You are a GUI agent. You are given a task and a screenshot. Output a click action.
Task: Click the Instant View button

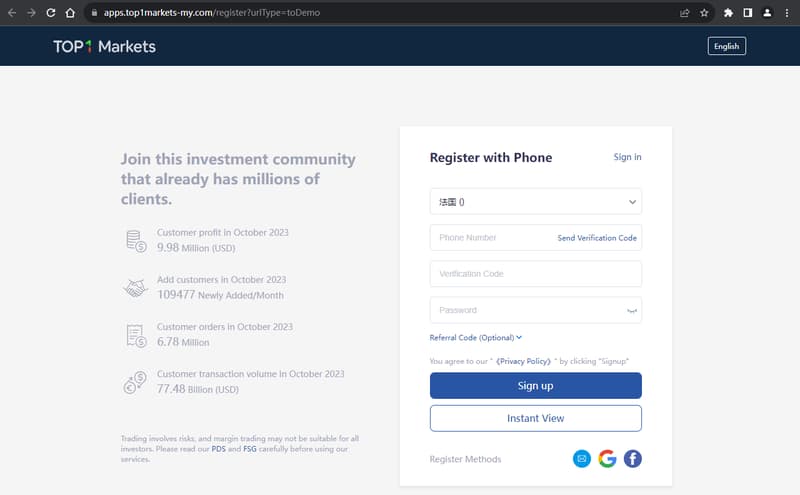tap(536, 418)
